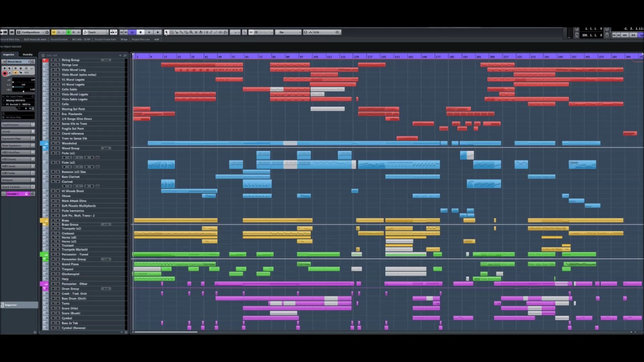
Task: Solo the Cello track
Action: [58, 104]
